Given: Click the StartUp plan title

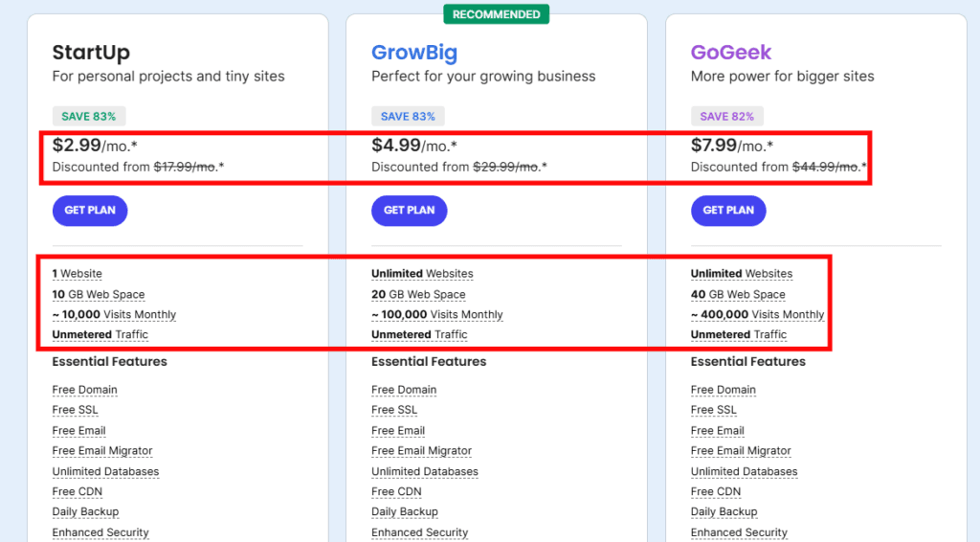Looking at the screenshot, I should 91,53.
